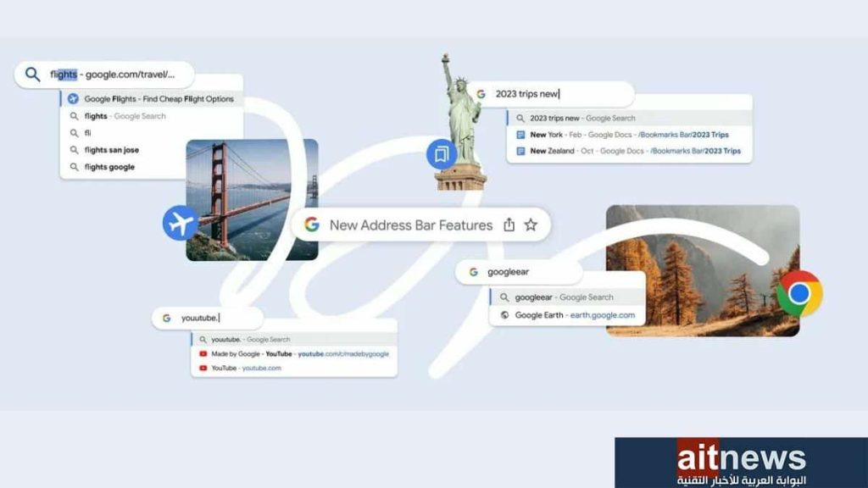Click the 2023 trips new search field

point(550,94)
